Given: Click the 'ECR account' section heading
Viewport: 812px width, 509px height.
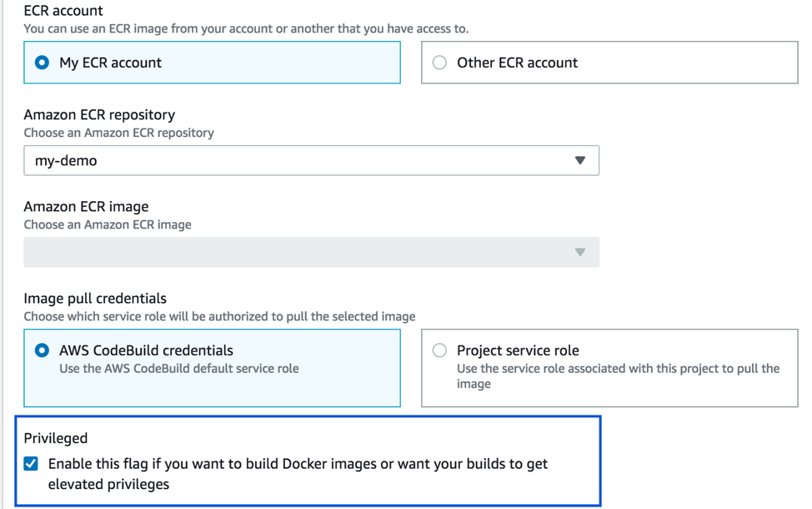Looking at the screenshot, I should (63, 10).
